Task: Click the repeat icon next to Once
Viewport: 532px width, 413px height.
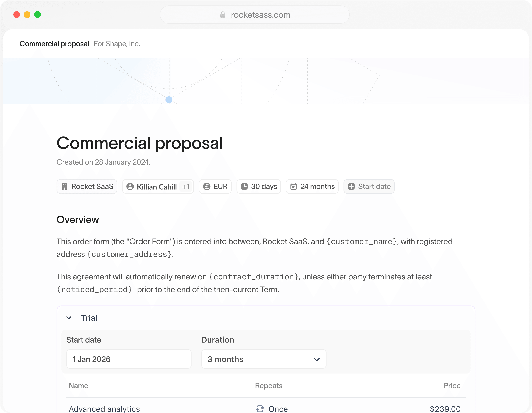Action: click(260, 409)
